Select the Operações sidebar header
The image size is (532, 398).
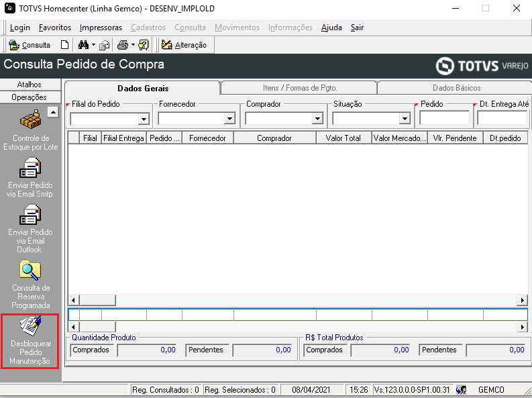(30, 97)
